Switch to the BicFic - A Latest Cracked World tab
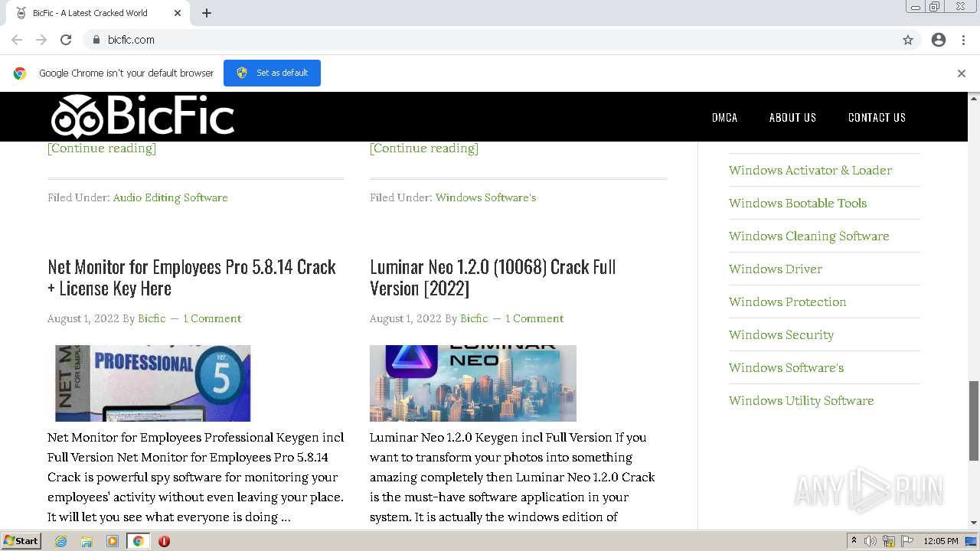The width and height of the screenshot is (980, 551). (100, 13)
